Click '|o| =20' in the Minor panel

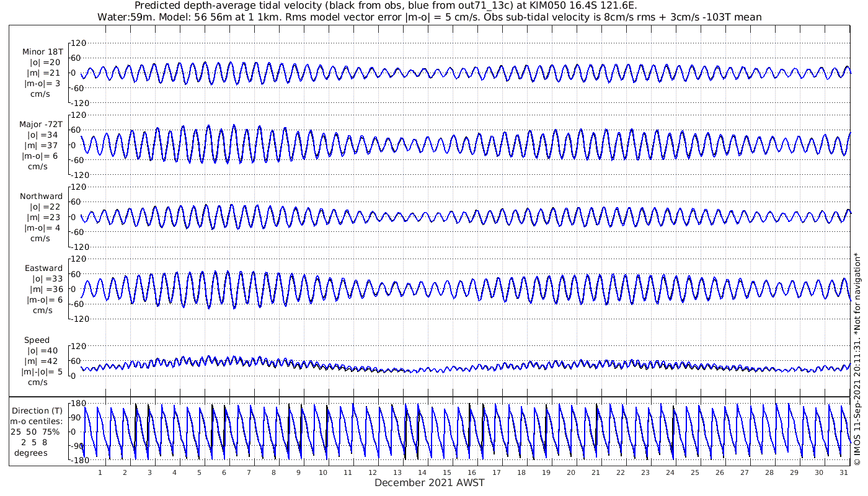point(45,63)
